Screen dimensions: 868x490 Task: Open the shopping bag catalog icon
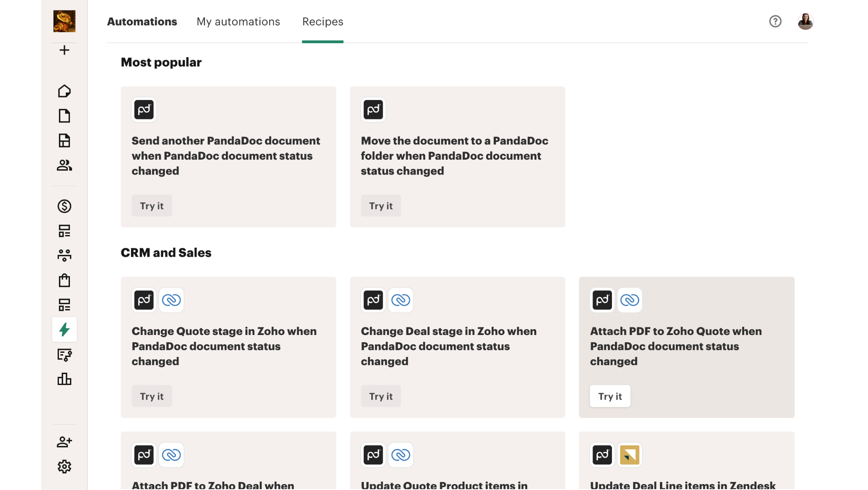click(x=64, y=280)
